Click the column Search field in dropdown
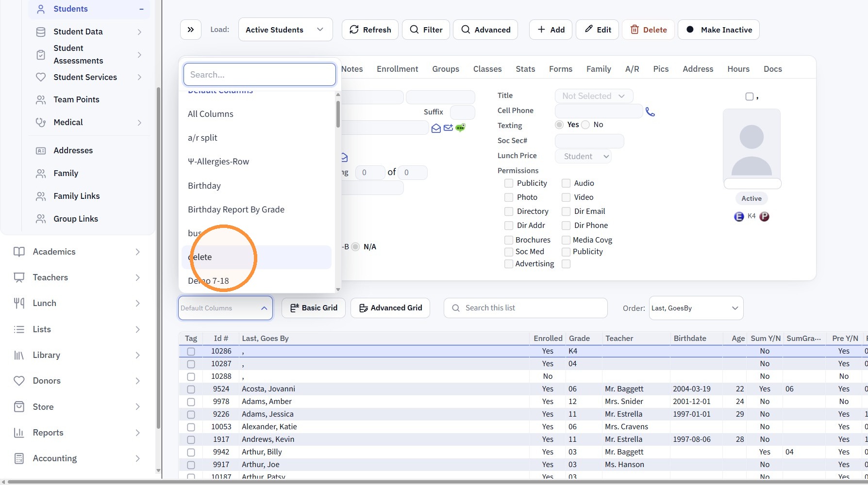868x485 pixels. pyautogui.click(x=260, y=75)
